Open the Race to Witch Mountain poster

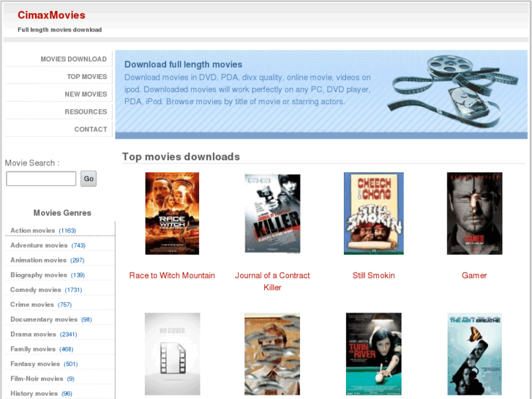[172, 213]
